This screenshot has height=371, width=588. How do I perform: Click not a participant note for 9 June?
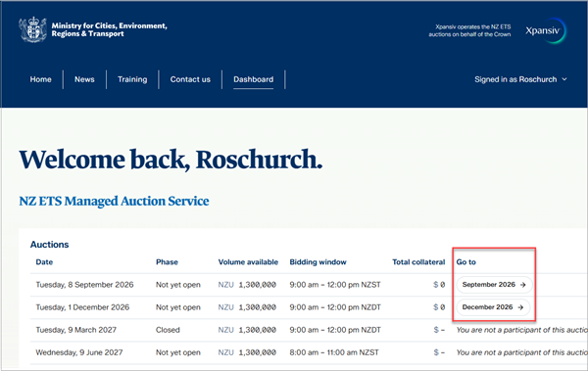[x=522, y=352]
